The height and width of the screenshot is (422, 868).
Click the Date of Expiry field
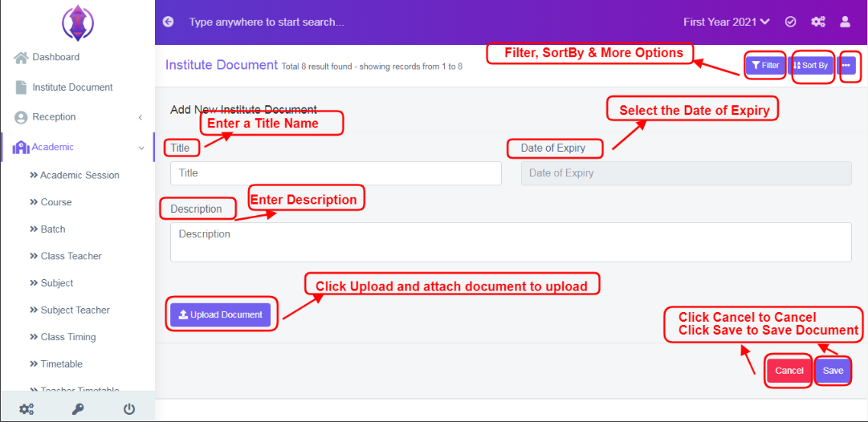(687, 173)
